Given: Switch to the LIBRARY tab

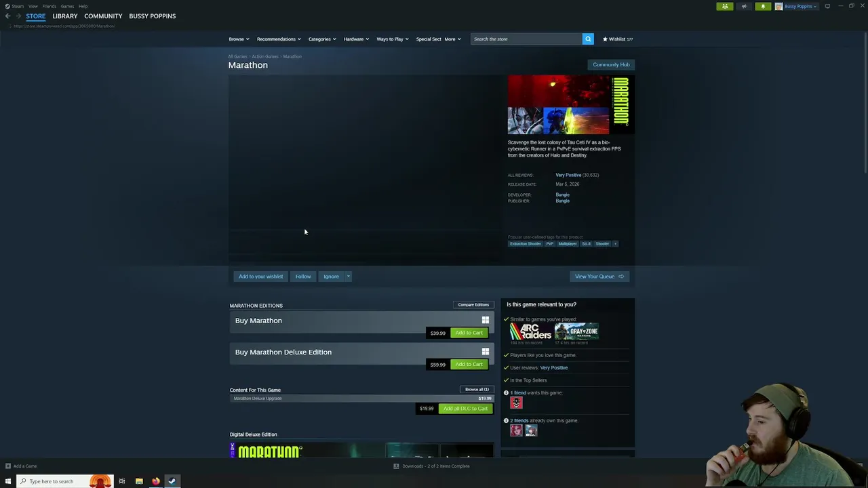Looking at the screenshot, I should pyautogui.click(x=65, y=16).
